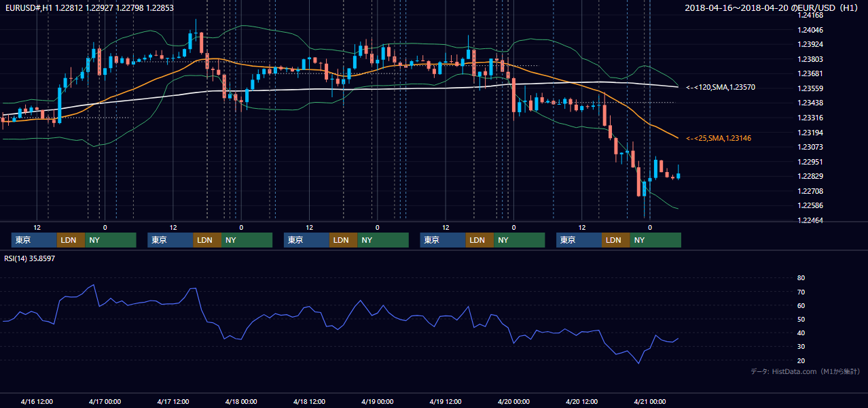The height and width of the screenshot is (408, 868).
Task: Click price axis value 1.22586
Action: 810,205
